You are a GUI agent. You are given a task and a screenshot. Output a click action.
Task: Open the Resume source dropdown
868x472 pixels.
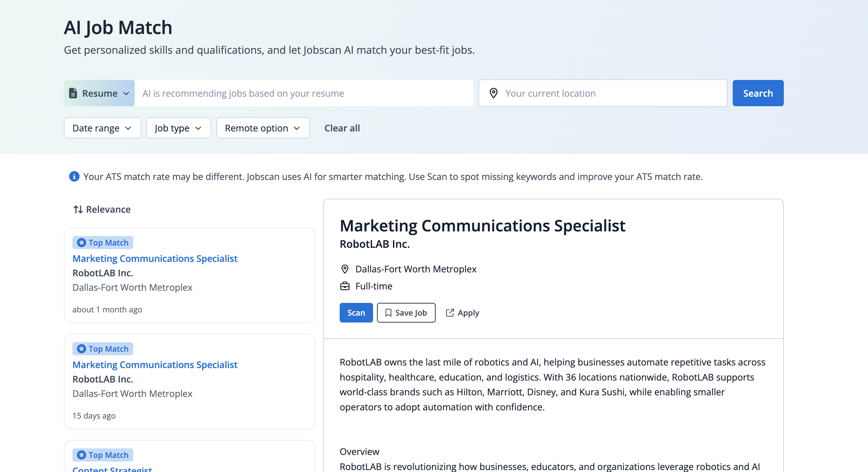click(x=99, y=93)
